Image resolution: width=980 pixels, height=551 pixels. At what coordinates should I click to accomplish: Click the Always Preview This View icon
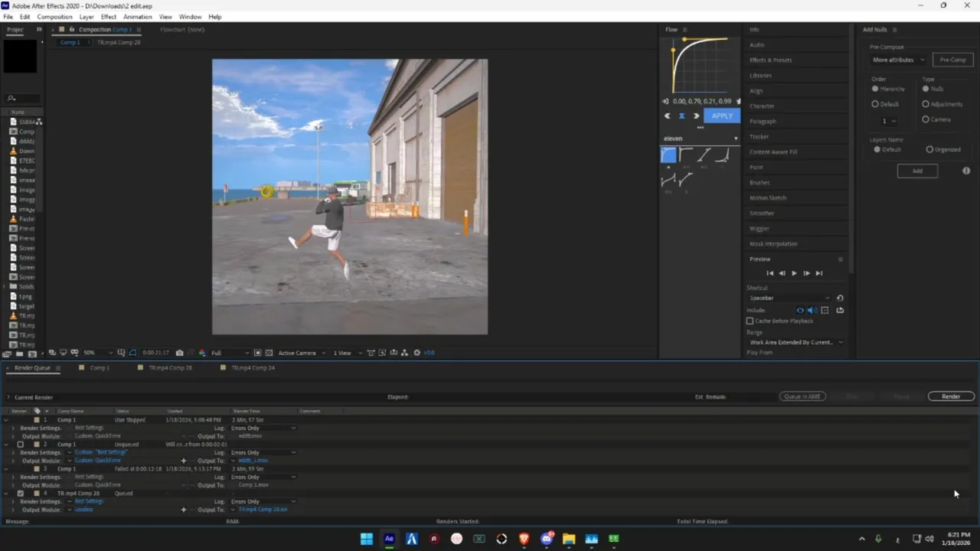click(x=52, y=353)
